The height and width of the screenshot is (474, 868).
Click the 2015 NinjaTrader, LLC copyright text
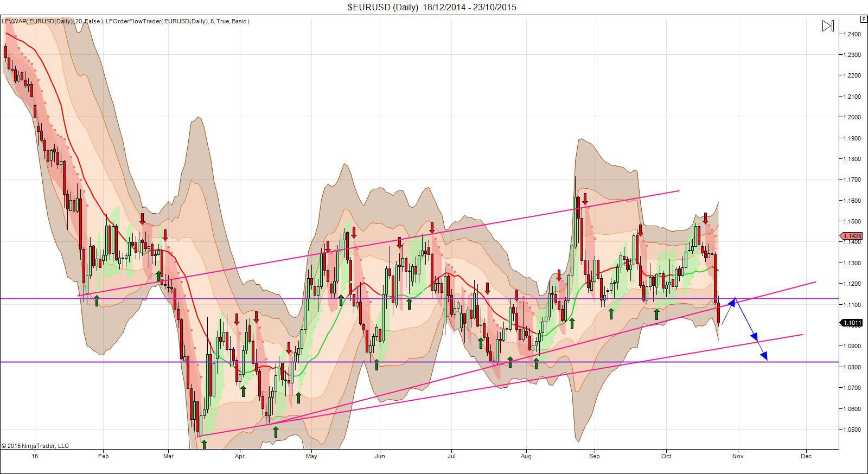pyautogui.click(x=35, y=446)
